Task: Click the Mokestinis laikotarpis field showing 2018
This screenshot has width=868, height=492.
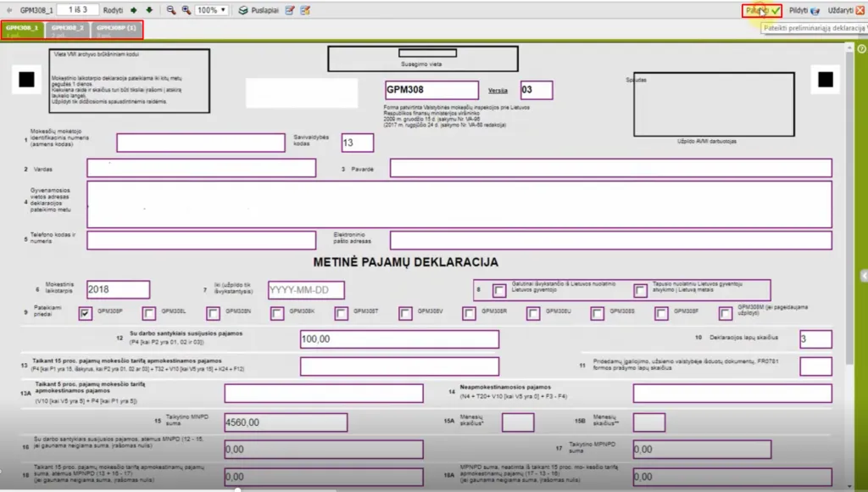Action: pyautogui.click(x=119, y=290)
